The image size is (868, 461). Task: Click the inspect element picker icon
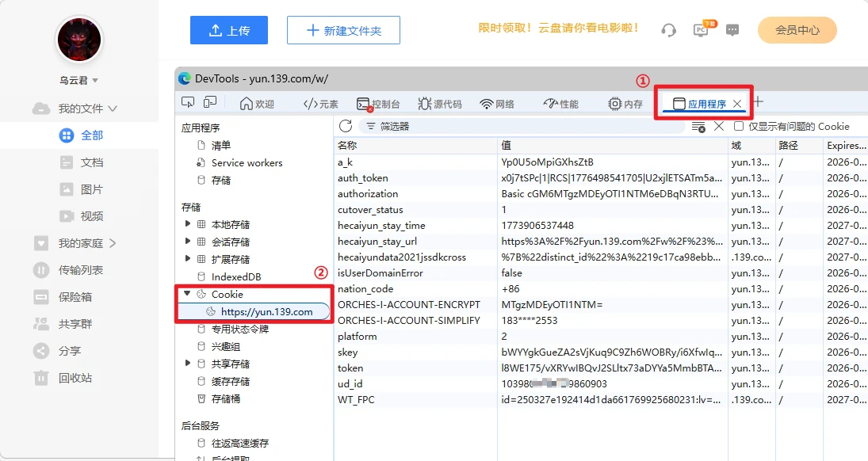(x=188, y=103)
